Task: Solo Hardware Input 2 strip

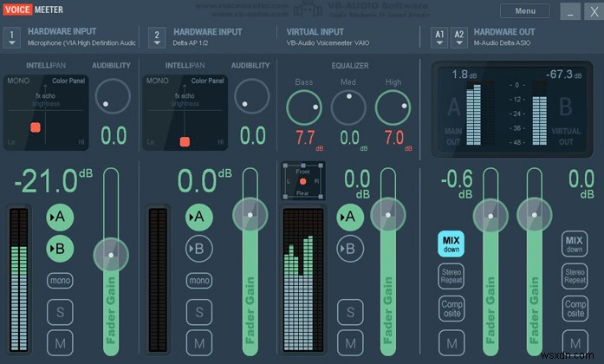Action: point(199,312)
